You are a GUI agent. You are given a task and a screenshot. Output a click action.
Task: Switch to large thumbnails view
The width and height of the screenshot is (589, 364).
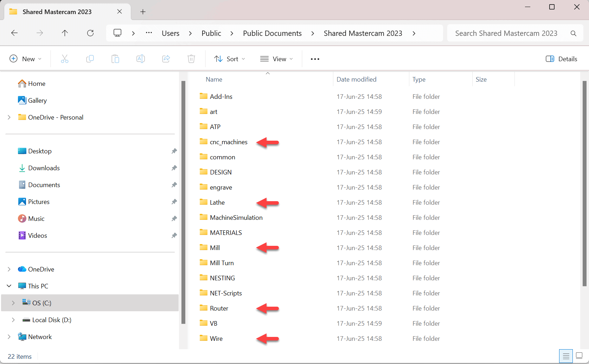click(x=580, y=356)
